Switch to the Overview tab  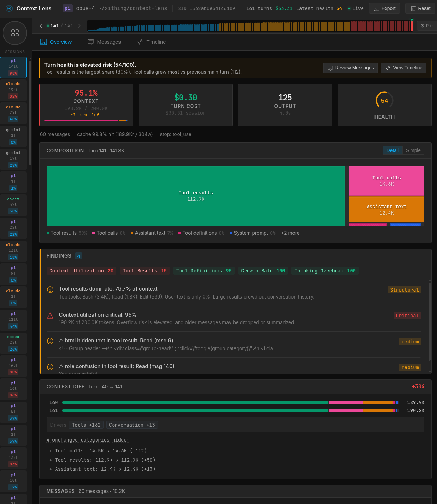tap(56, 42)
